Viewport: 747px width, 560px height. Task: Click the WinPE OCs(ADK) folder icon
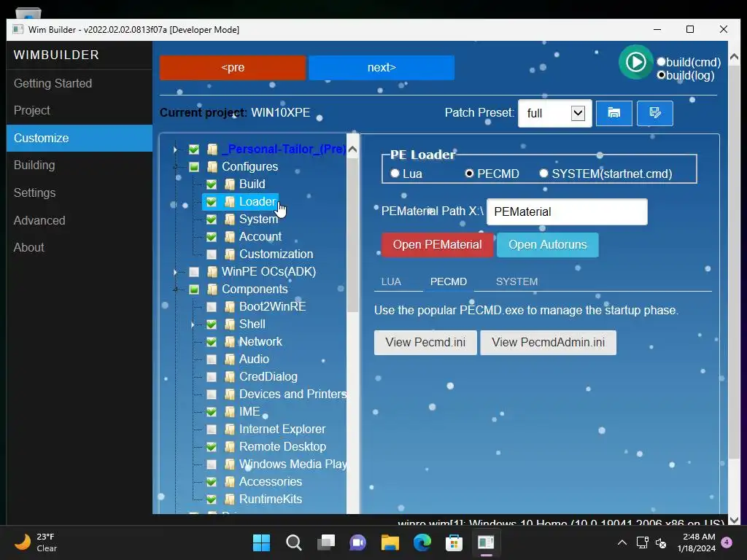[212, 271]
